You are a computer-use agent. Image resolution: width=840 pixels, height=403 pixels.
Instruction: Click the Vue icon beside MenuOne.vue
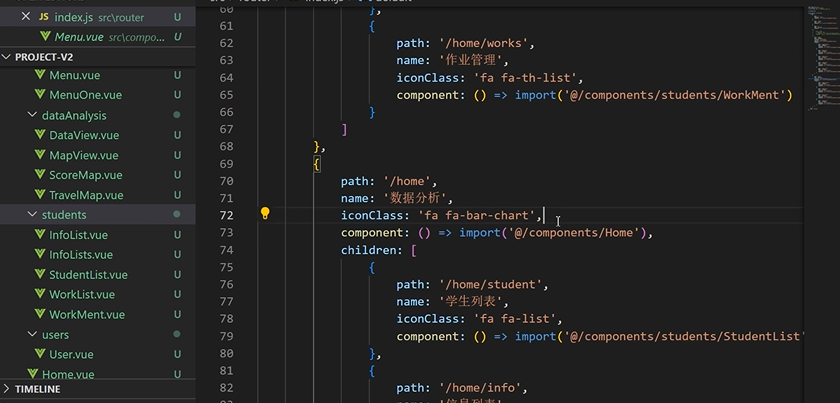40,94
